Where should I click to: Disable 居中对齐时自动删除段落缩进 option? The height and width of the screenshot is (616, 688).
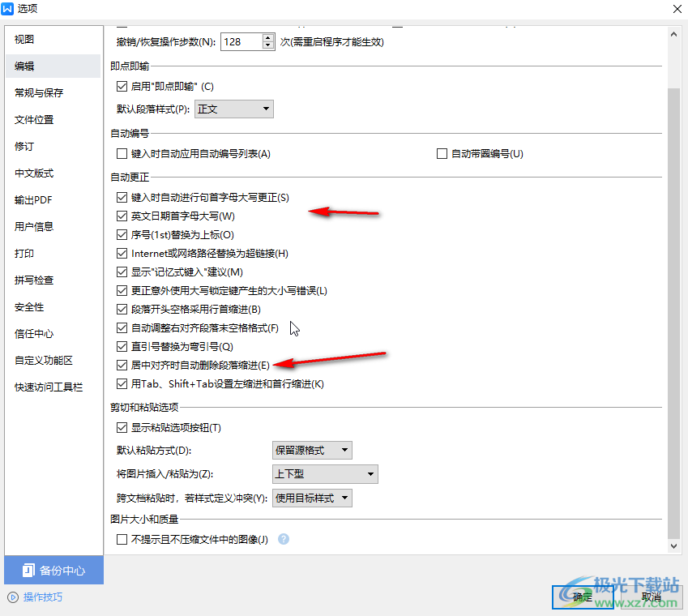tap(122, 366)
